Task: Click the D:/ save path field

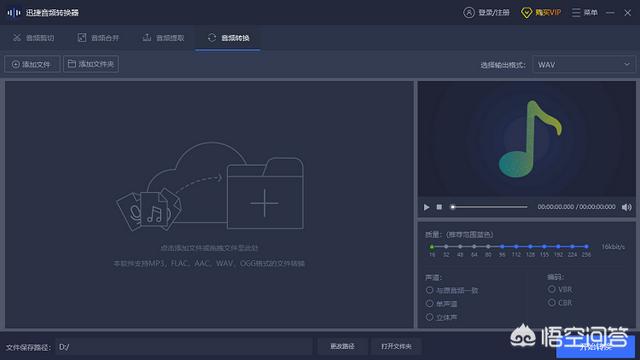Action: tap(184, 347)
